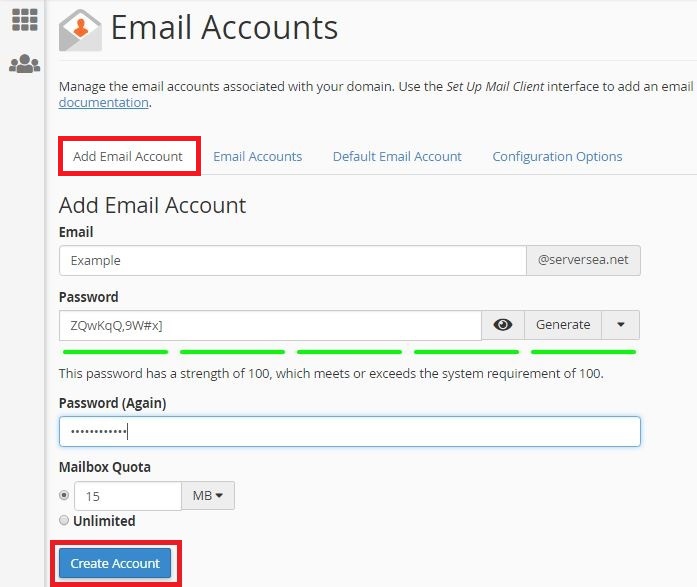
Task: Focus the Email address input field
Action: 293,260
